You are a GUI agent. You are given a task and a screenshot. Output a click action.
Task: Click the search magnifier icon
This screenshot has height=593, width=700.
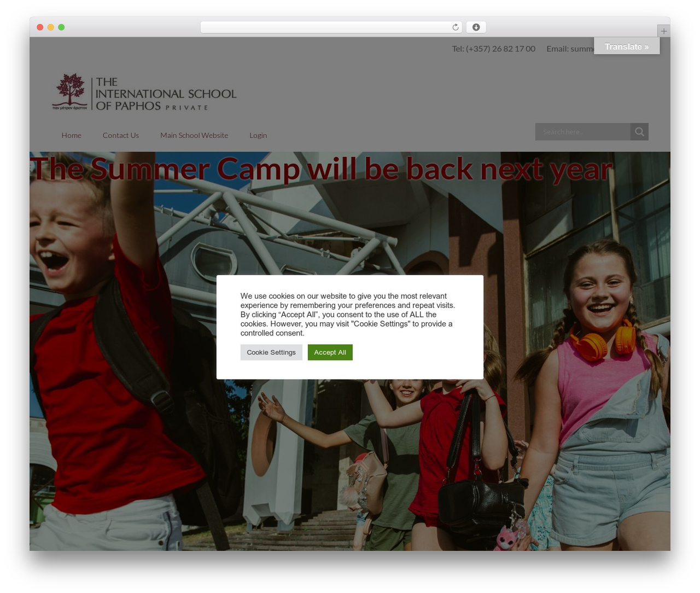(x=639, y=132)
